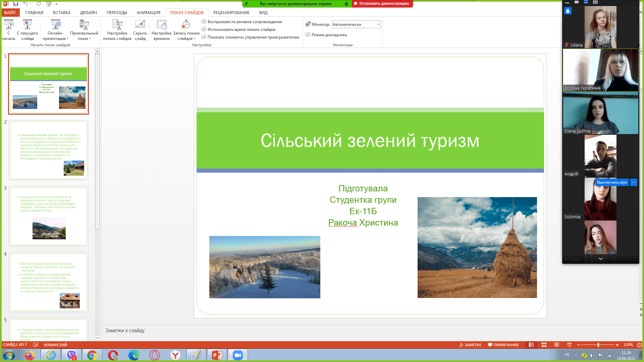The height and width of the screenshot is (362, 644).
Task: Select slide 1 thumbnail
Action: (x=49, y=84)
